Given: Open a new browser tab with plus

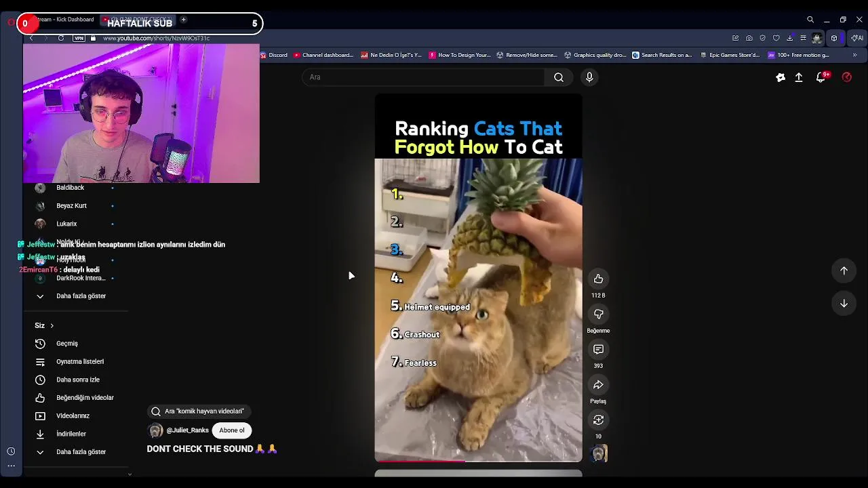Looking at the screenshot, I should [183, 20].
